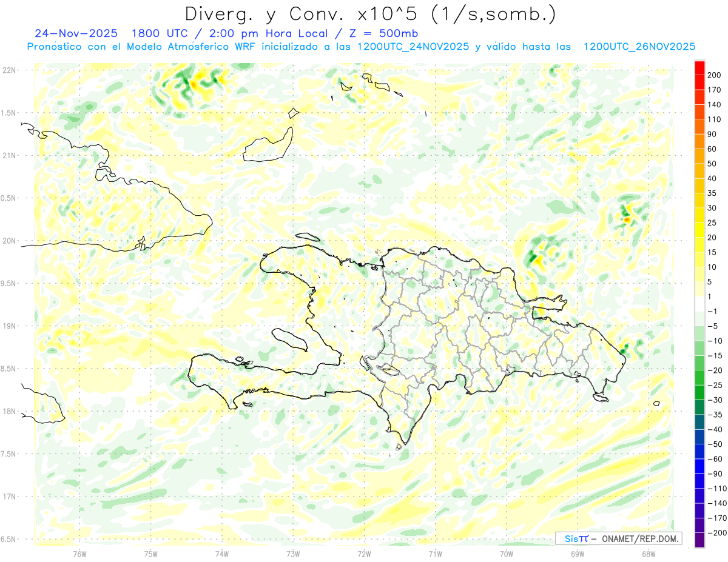The image size is (728, 562).
Task: Click the '74W' longitude label
Action: click(221, 554)
